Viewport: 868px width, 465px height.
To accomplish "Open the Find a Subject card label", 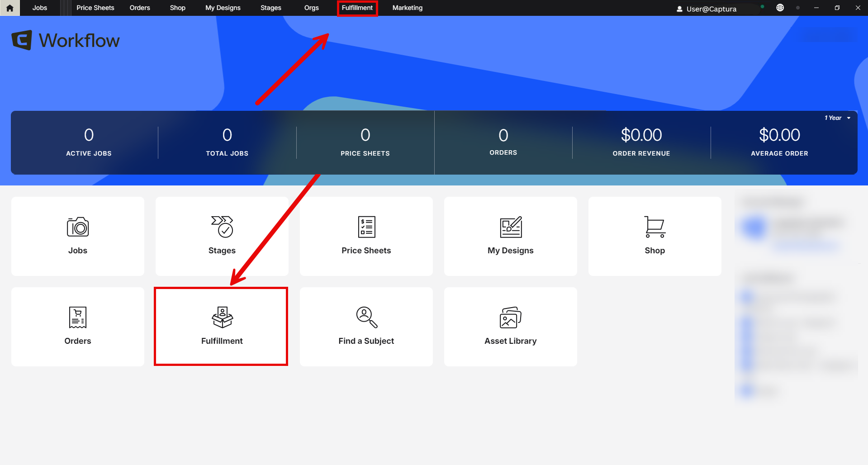I will click(x=366, y=341).
